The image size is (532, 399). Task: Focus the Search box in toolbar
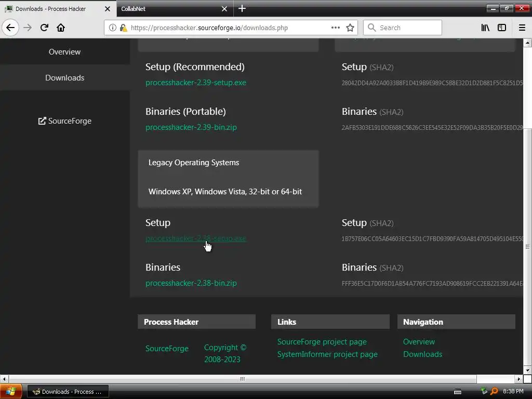(403, 28)
